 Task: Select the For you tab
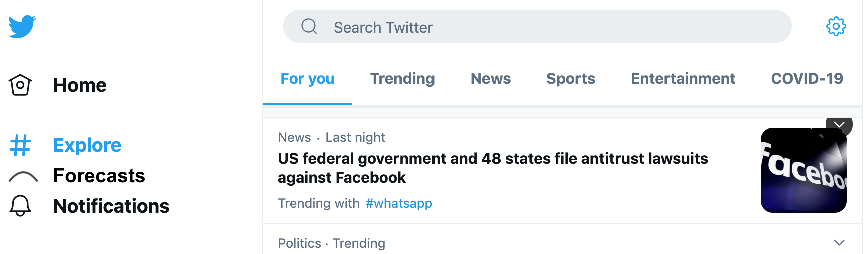pos(307,79)
